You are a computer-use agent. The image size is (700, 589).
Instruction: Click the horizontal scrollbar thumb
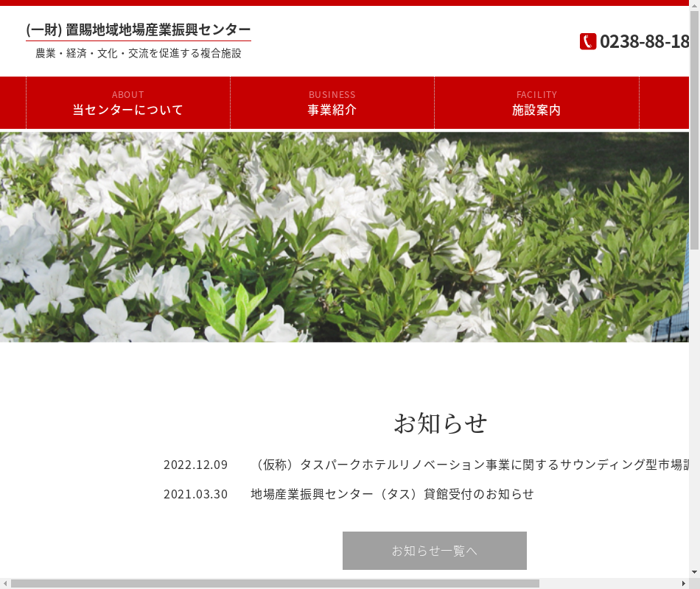(274, 583)
